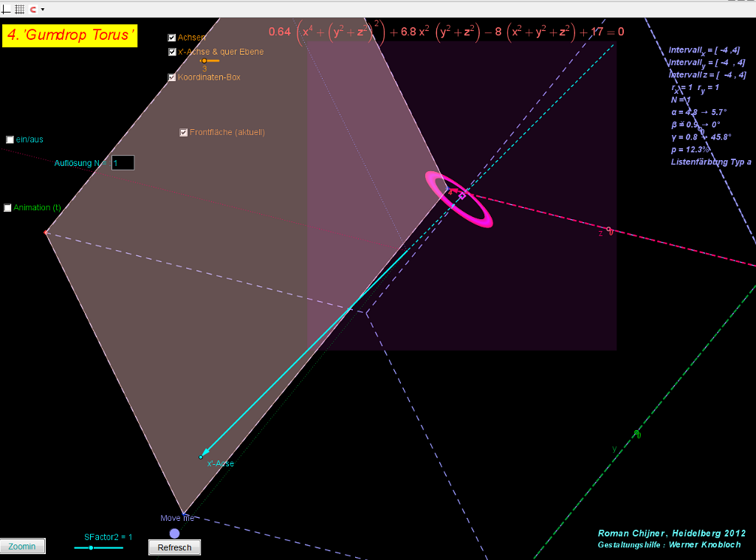Disable the Koordinaten-Box checkbox
The width and height of the screenshot is (756, 560).
click(x=172, y=77)
